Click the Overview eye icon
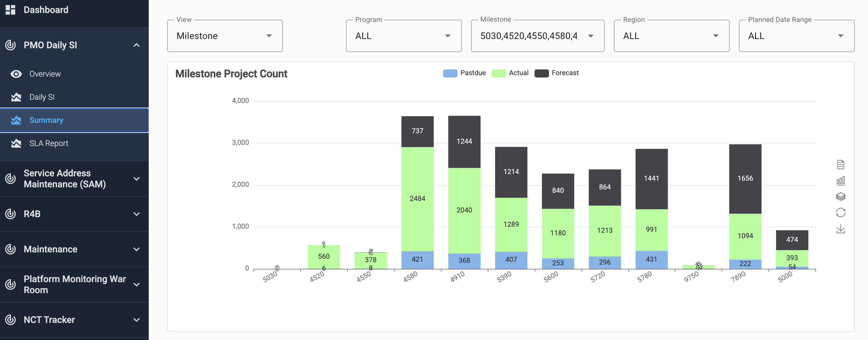Viewport: 868px width, 340px height. (x=16, y=74)
